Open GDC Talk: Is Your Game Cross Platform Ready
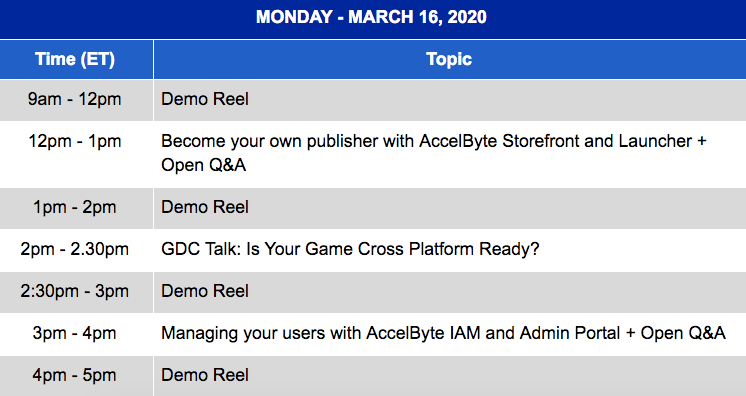Image resolution: width=746 pixels, height=396 pixels. (350, 249)
